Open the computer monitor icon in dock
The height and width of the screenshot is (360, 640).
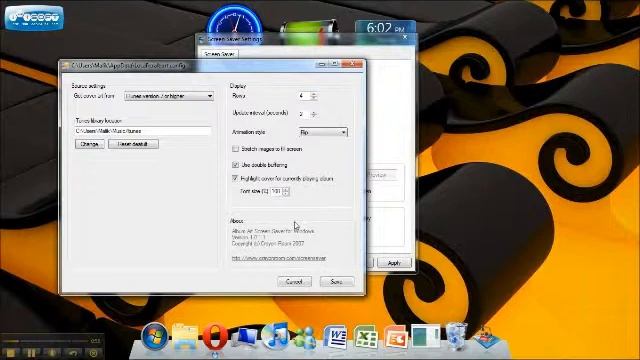point(245,338)
